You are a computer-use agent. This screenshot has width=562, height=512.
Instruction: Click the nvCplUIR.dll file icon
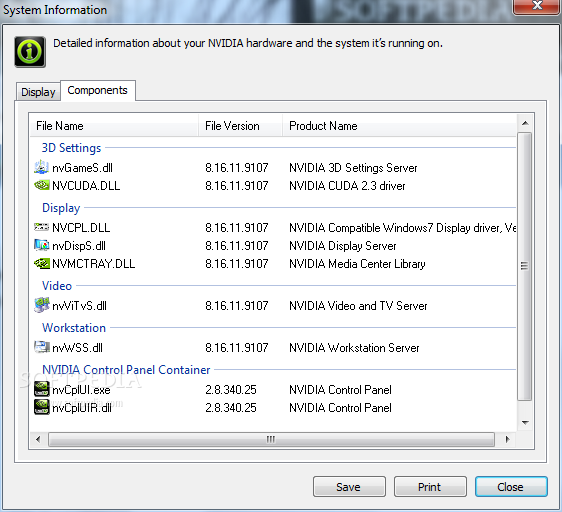pyautogui.click(x=41, y=407)
